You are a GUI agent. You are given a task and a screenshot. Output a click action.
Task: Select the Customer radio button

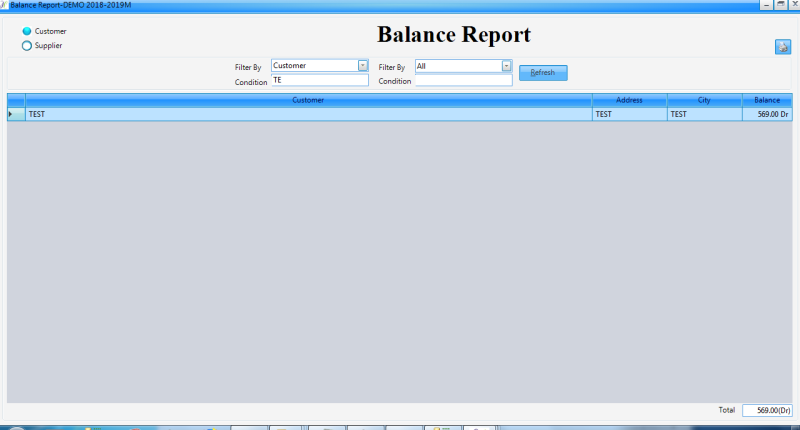click(27, 31)
